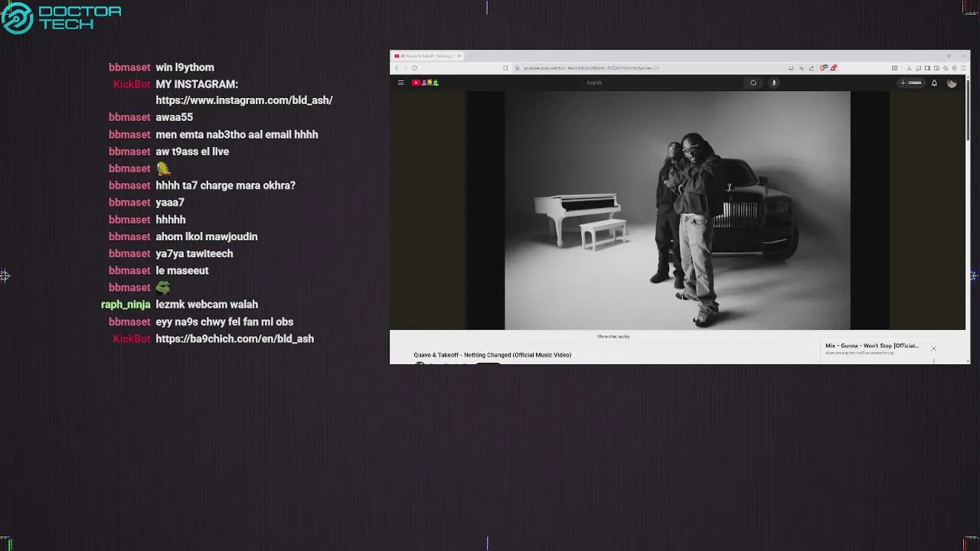Open the instagram.com/bld_ash link in chat
Screen dimensions: 980x551
(244, 100)
